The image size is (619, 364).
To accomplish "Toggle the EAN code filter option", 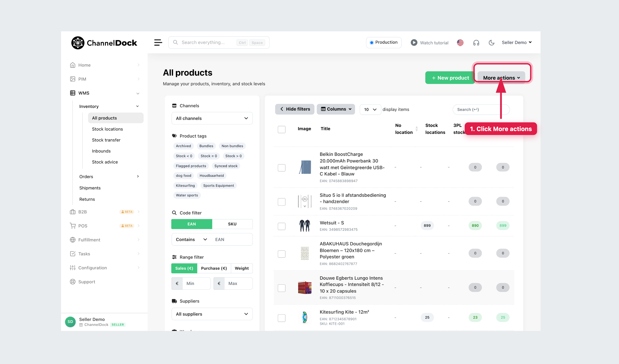I will (x=192, y=224).
